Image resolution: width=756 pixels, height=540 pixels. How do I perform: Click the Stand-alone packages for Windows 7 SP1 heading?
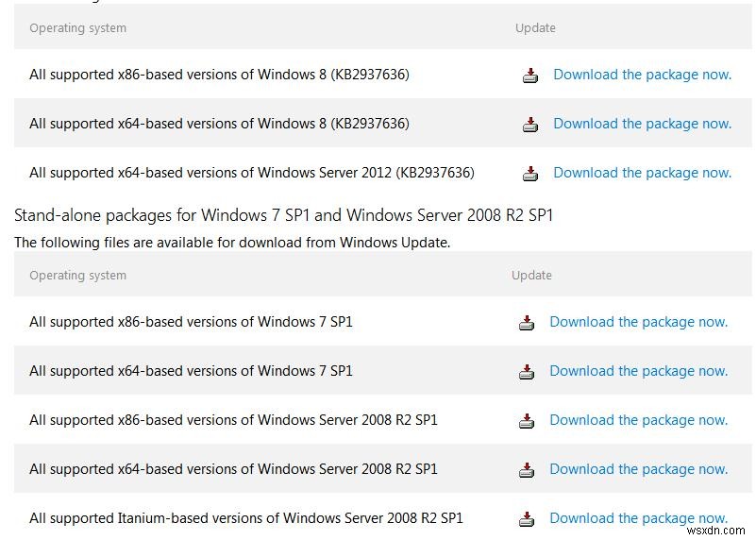283,215
